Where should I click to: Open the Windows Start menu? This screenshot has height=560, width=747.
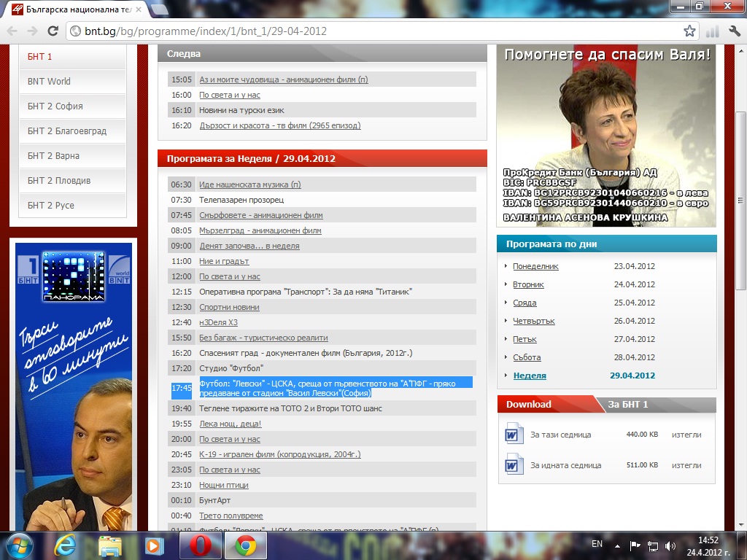point(19,545)
